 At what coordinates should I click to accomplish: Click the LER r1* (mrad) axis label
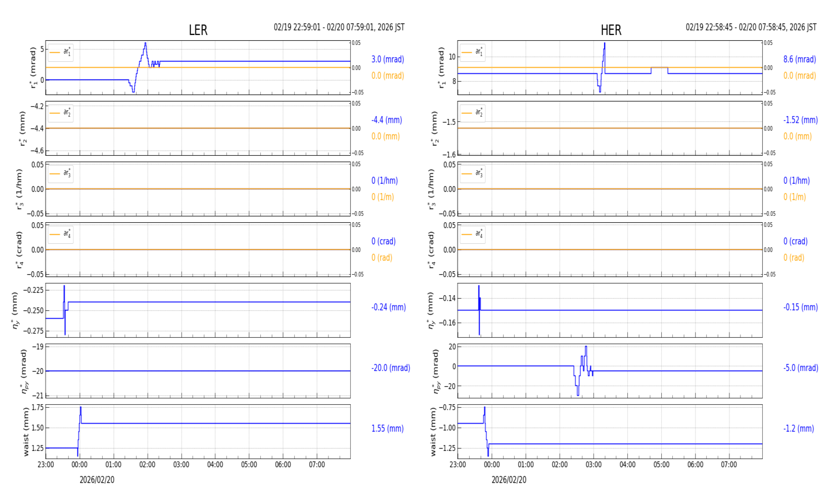(33, 68)
